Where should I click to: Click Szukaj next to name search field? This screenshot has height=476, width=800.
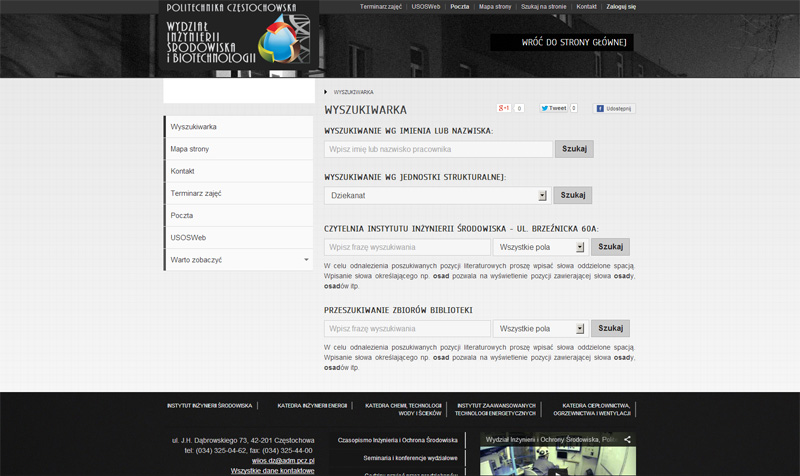[x=574, y=149]
